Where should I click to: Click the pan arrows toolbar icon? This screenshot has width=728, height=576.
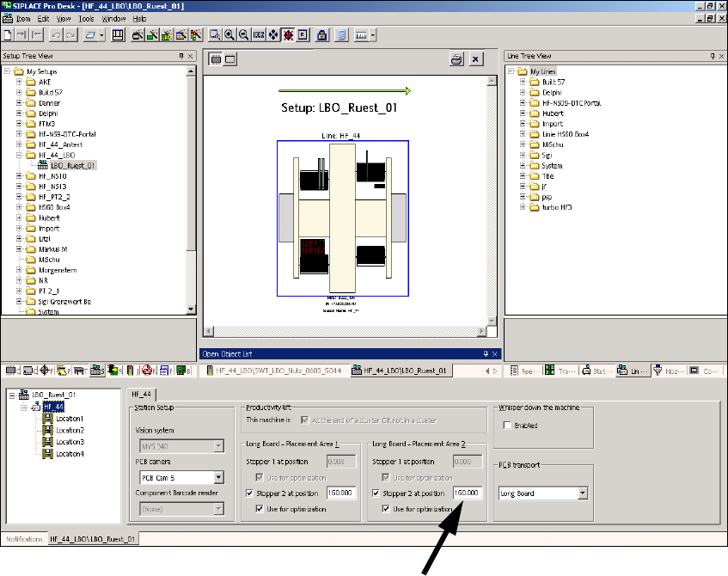(x=273, y=35)
